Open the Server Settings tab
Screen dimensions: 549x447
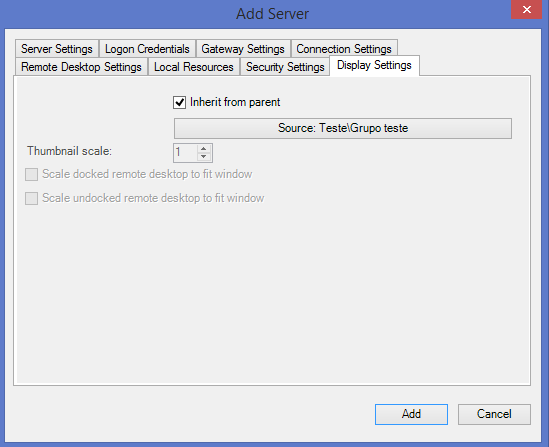[x=57, y=48]
